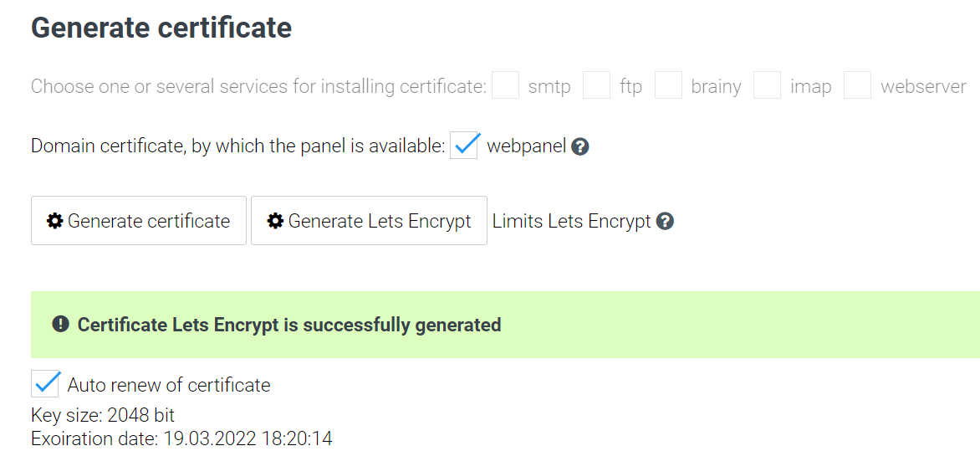Image resolution: width=980 pixels, height=451 pixels.
Task: Click the gear icon in Generate certificate button
Action: point(55,221)
